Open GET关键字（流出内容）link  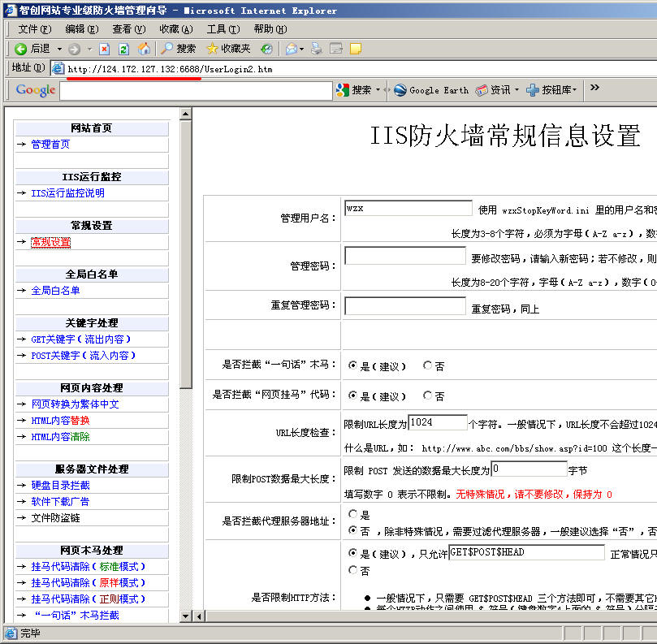81,339
